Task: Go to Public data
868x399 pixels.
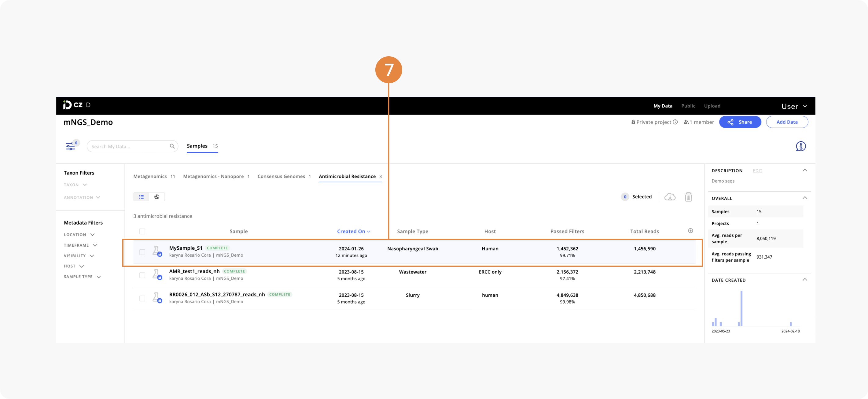Action: pos(688,106)
